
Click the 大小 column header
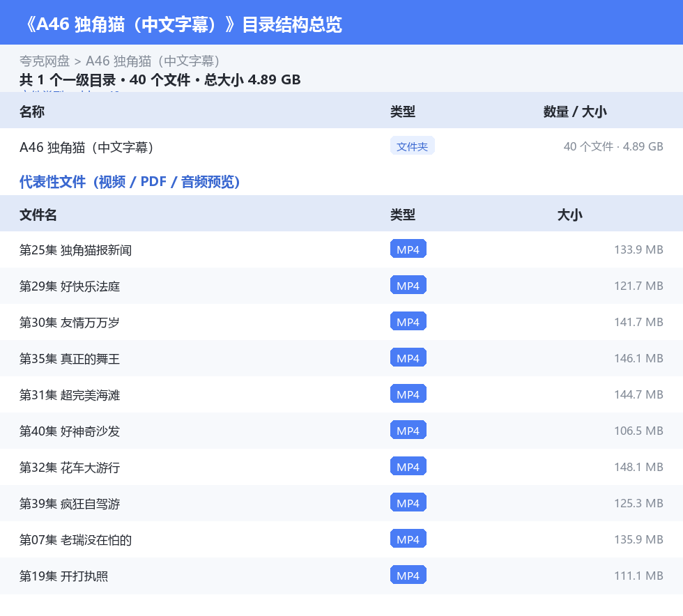click(570, 215)
